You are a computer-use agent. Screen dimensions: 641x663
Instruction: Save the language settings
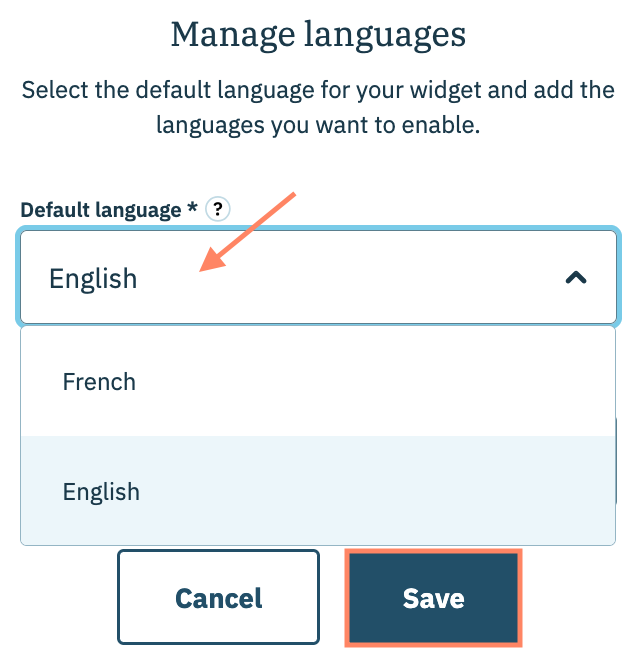click(433, 598)
